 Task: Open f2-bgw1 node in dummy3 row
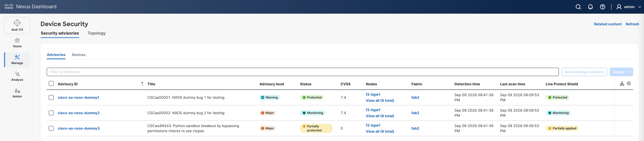(x=373, y=126)
